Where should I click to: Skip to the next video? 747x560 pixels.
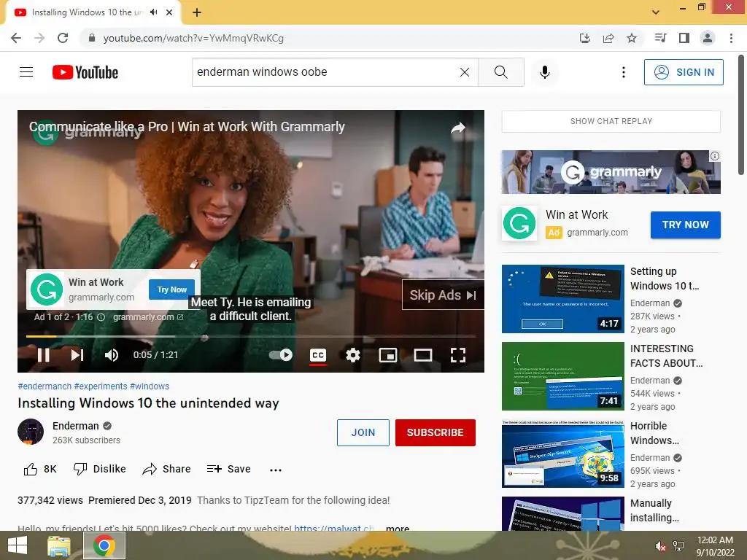(x=77, y=355)
